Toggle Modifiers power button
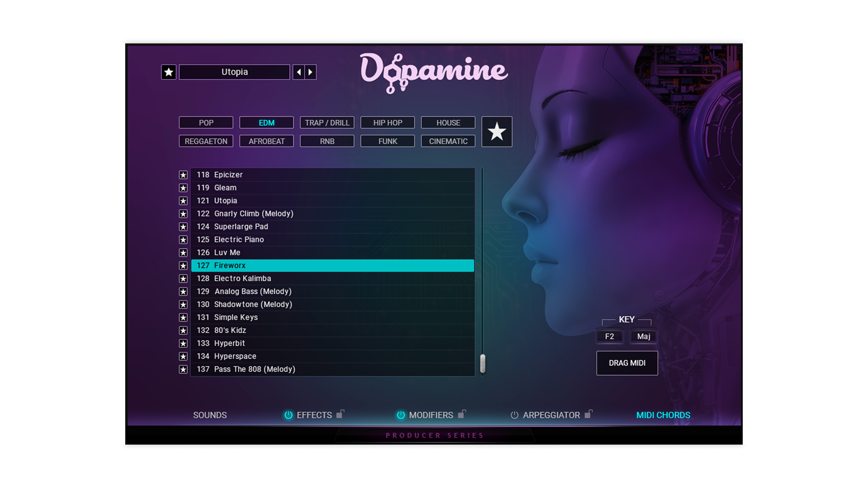This screenshot has width=868, height=488. point(401,415)
